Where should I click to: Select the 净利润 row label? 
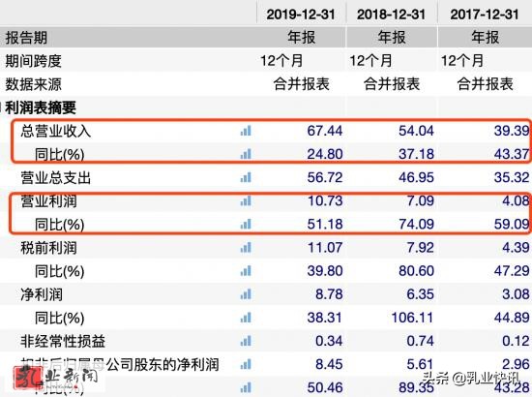click(42, 294)
